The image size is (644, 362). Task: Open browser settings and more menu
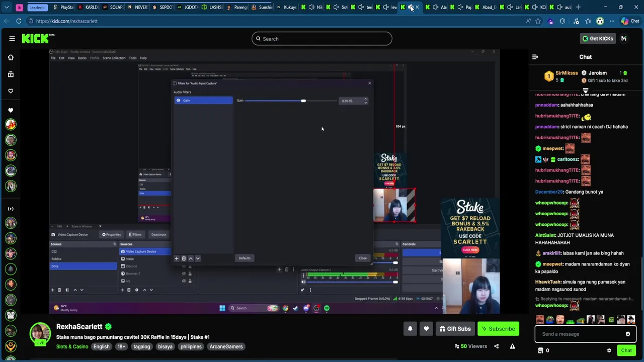612,21
